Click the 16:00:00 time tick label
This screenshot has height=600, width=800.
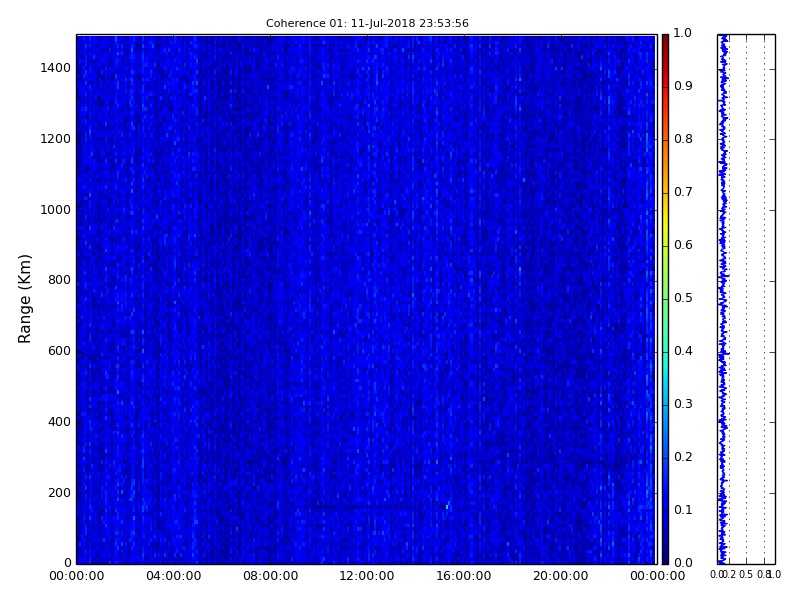[464, 576]
